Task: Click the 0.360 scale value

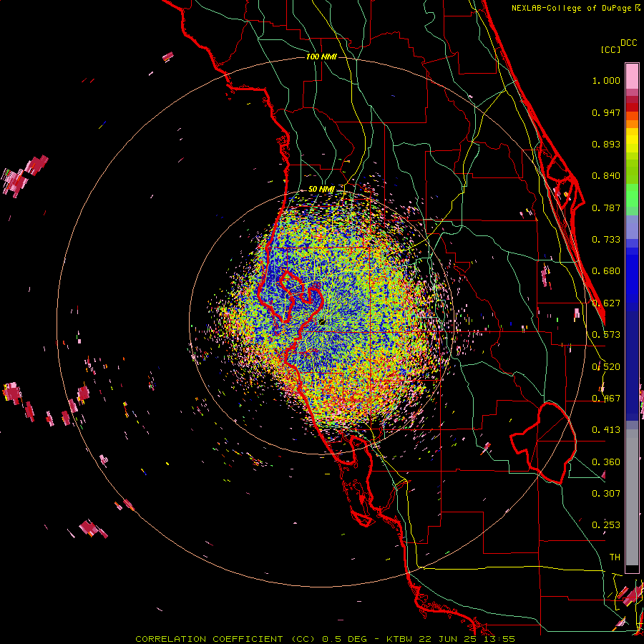Action: click(606, 462)
